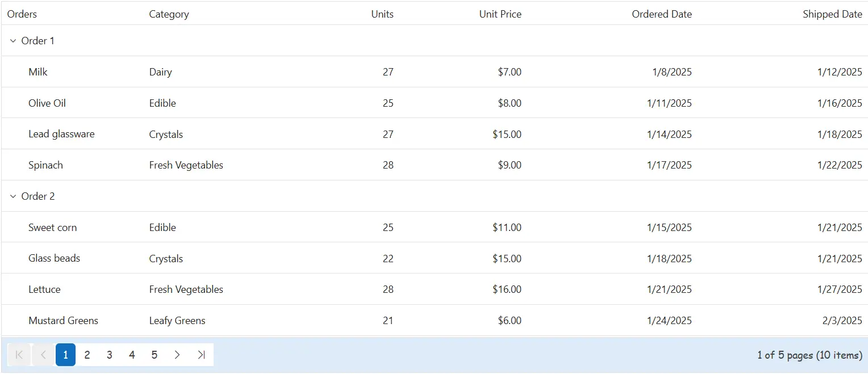The image size is (868, 374).
Task: Collapse the Order 2 group
Action: point(13,196)
